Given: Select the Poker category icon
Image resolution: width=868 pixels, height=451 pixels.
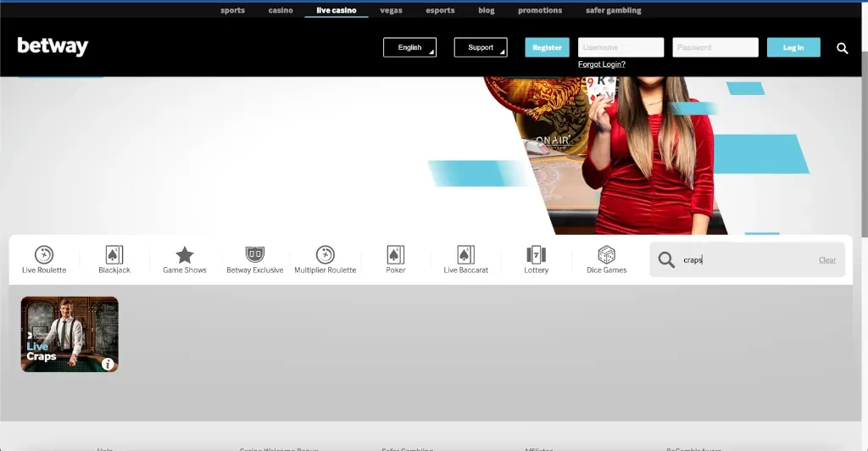Looking at the screenshot, I should tap(396, 255).
